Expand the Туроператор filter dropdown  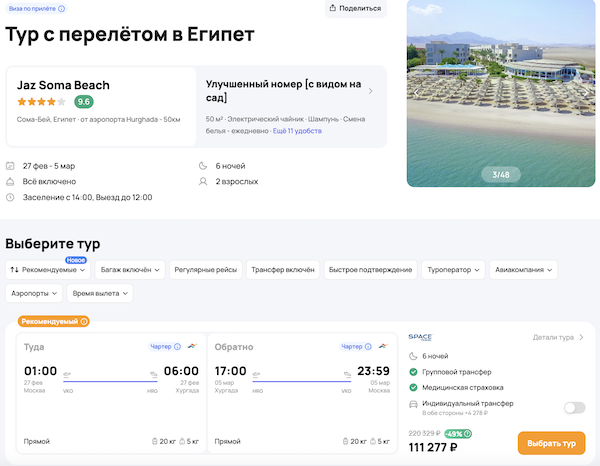453,270
